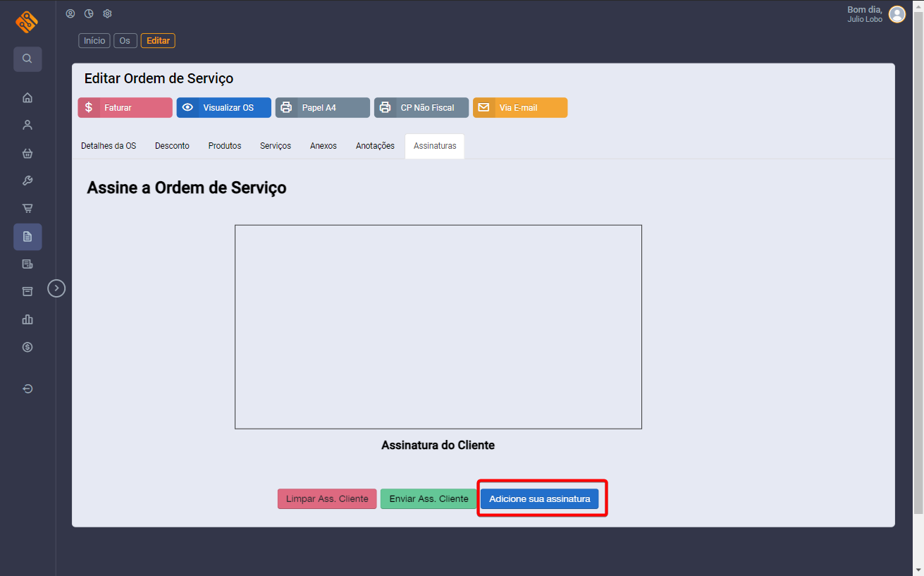This screenshot has height=576, width=924.
Task: Go to home icon in sidebar
Action: pos(27,97)
